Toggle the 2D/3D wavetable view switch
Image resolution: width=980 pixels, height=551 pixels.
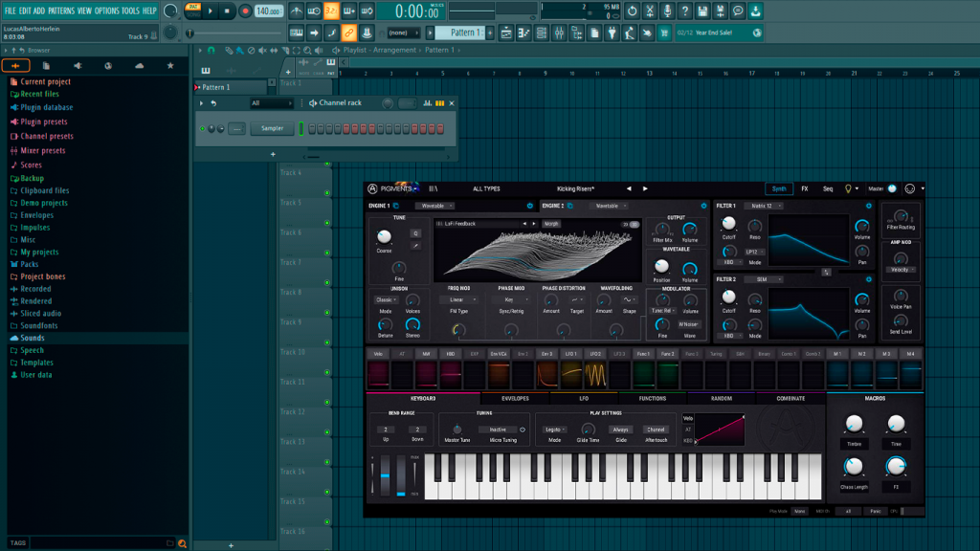pyautogui.click(x=630, y=224)
